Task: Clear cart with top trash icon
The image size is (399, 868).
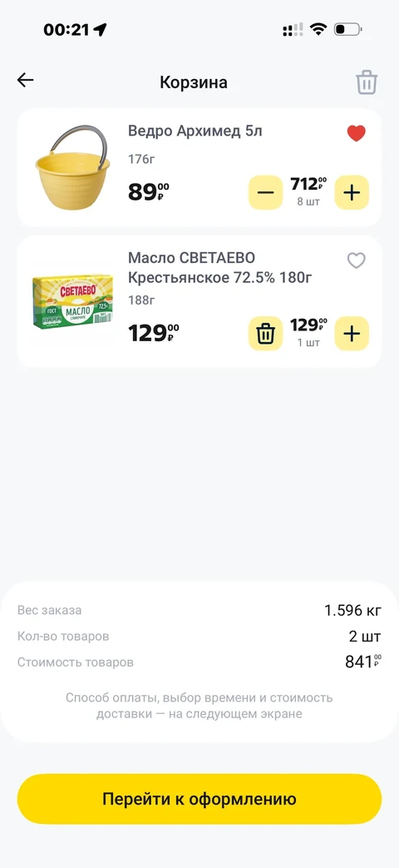Action: coord(367,83)
